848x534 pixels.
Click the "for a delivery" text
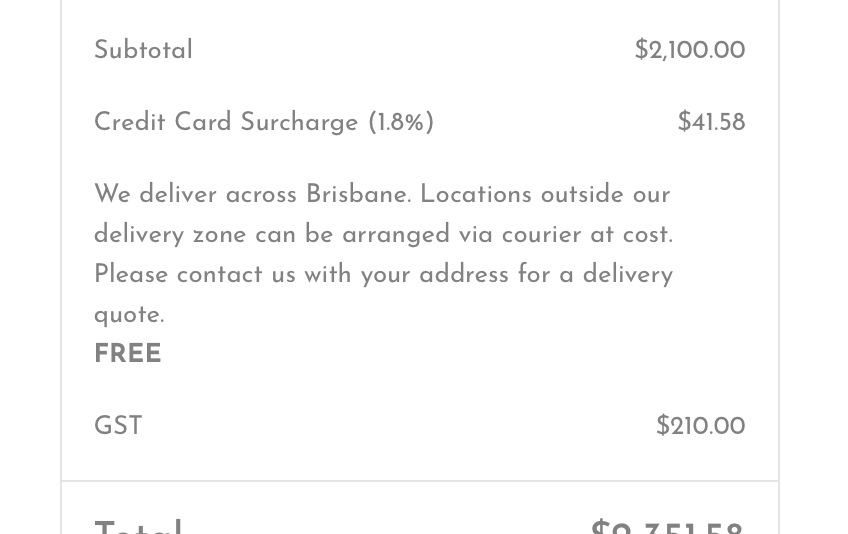595,275
